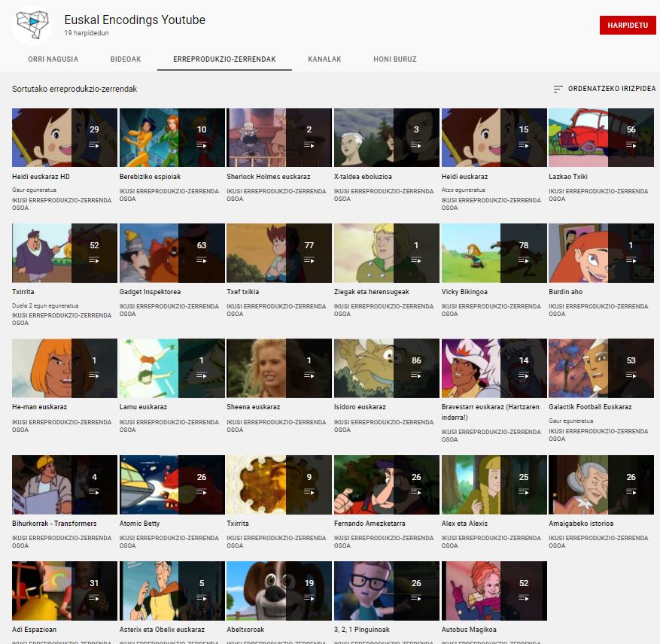660x644 pixels.
Task: Open the Ordenatzeko irizpidea sort dropdown
Action: [x=604, y=89]
